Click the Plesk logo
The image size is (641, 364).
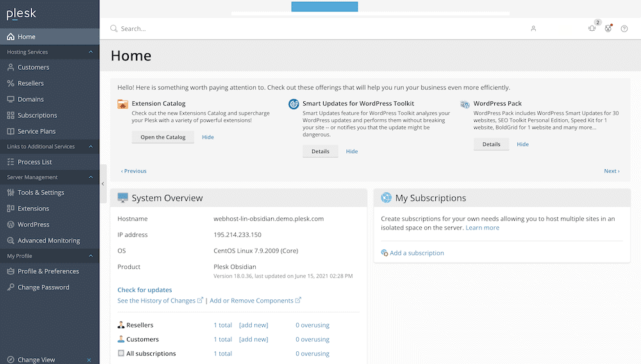pyautogui.click(x=21, y=13)
